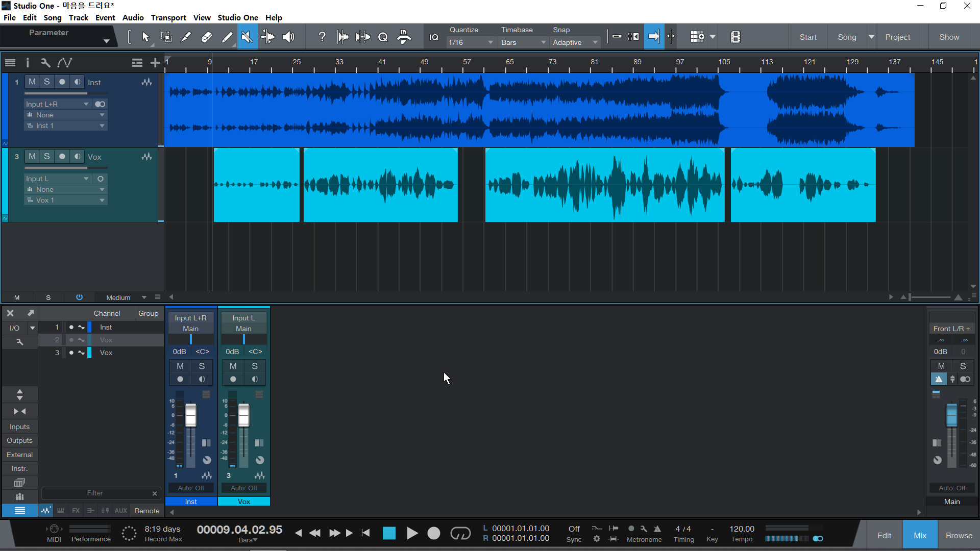Select the Eraser tool
This screenshot has width=980, height=551.
[x=206, y=37]
